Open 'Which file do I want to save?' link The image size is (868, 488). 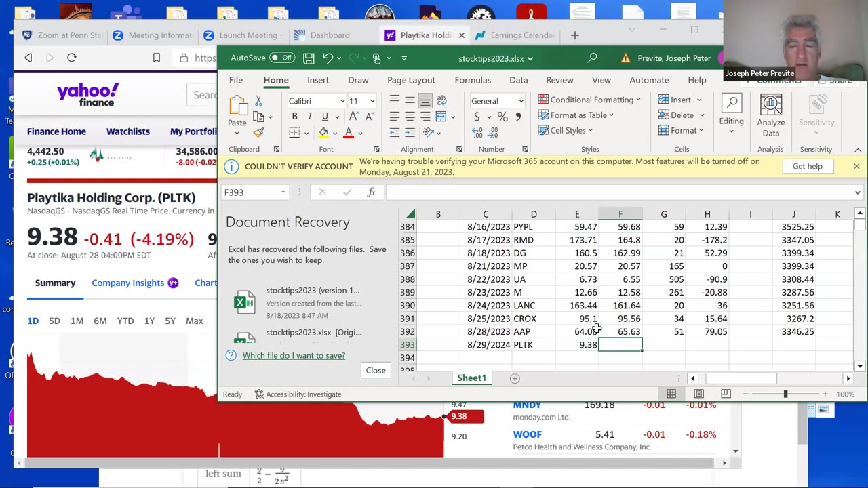coord(294,355)
